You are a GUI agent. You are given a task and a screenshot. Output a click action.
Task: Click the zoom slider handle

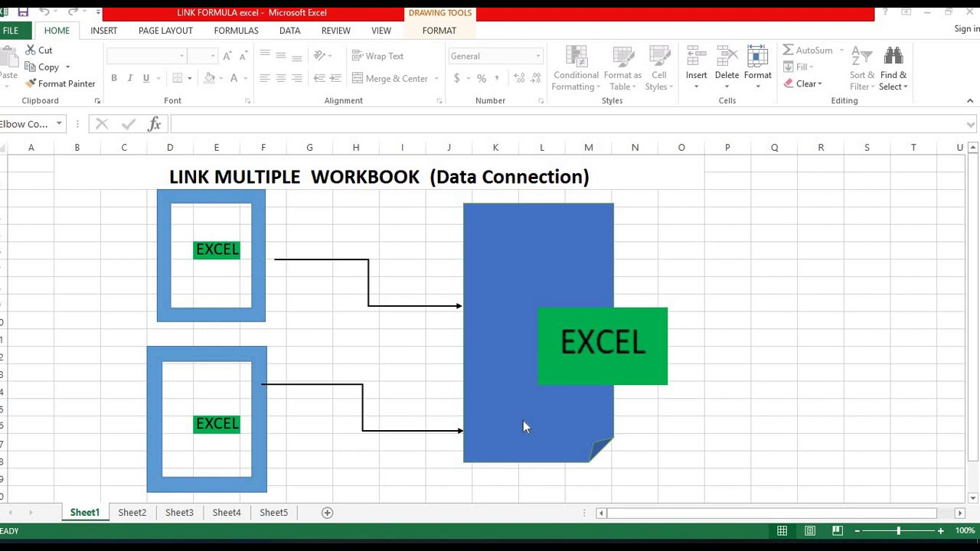899,531
